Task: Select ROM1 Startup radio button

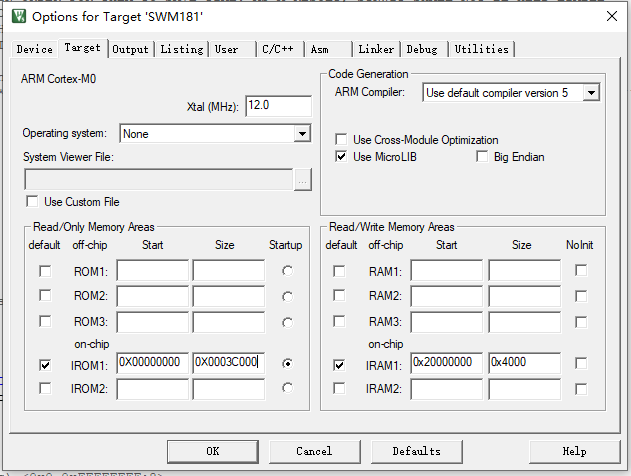Action: coord(287,271)
